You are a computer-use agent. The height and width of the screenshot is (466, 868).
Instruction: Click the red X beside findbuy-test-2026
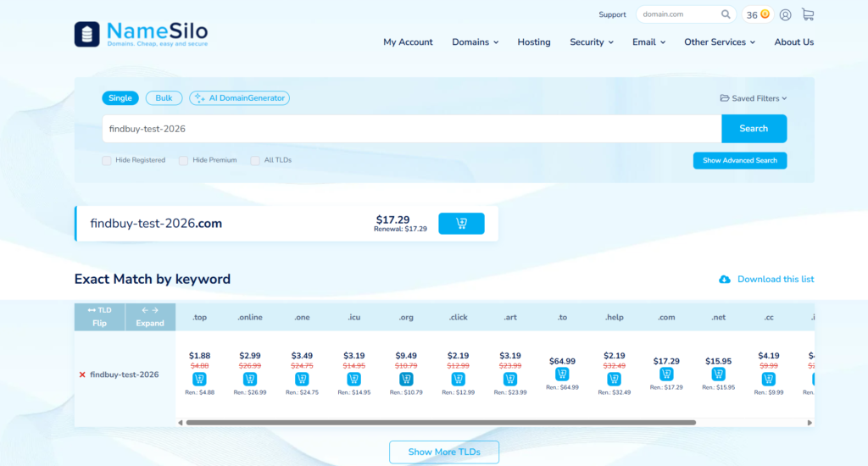[x=82, y=374]
